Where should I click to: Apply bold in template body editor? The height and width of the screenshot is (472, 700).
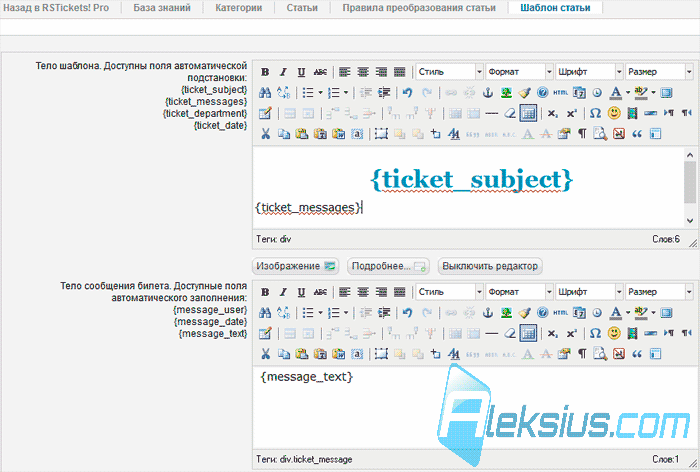click(265, 72)
